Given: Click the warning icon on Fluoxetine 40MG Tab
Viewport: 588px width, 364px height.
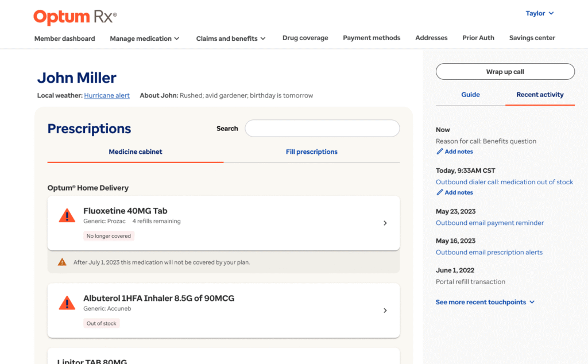Looking at the screenshot, I should coord(67,216).
